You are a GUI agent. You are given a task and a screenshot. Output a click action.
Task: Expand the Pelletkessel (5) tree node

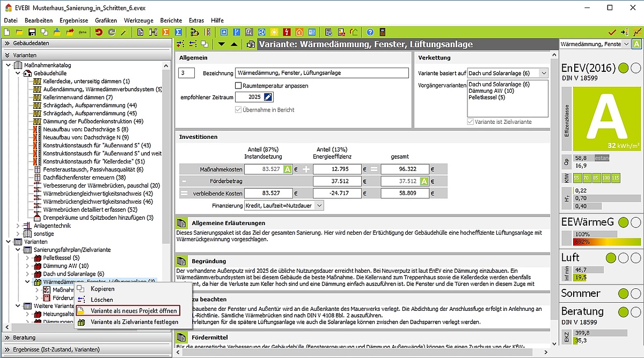(27, 258)
